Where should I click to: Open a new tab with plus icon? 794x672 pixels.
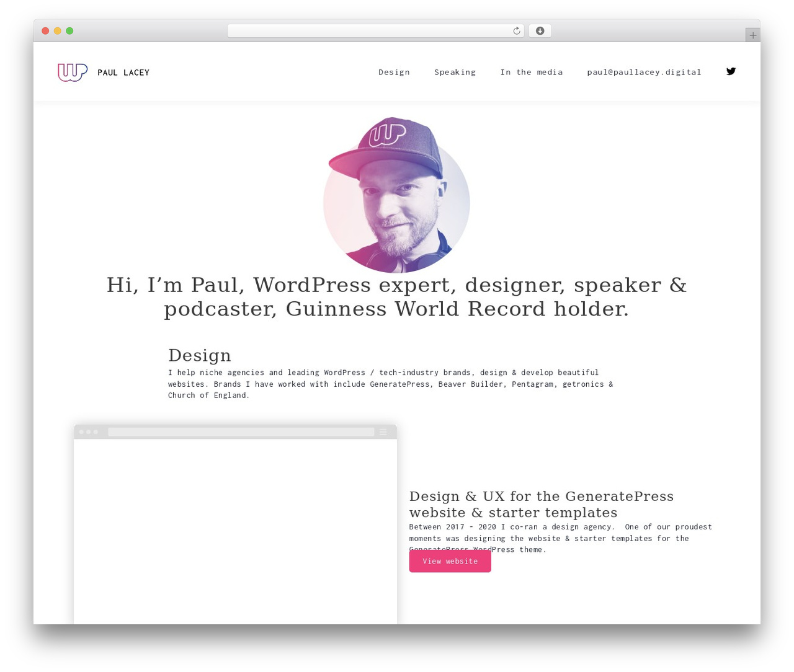752,35
